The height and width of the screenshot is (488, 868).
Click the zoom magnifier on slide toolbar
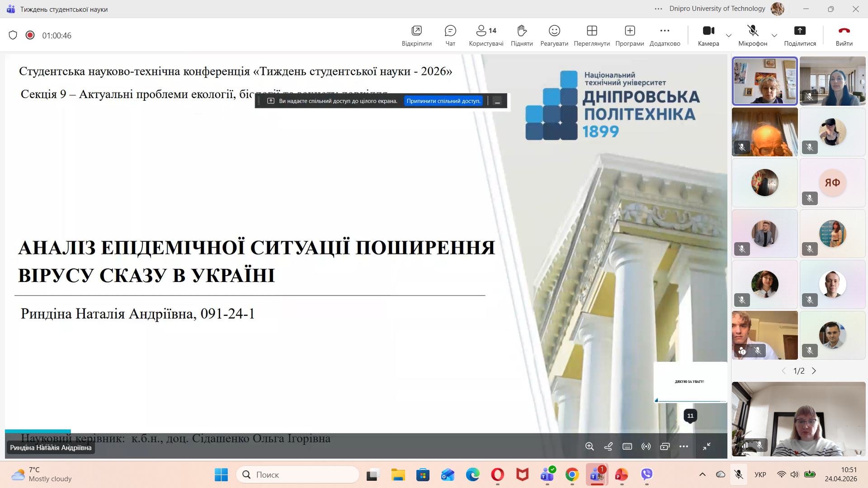(590, 446)
